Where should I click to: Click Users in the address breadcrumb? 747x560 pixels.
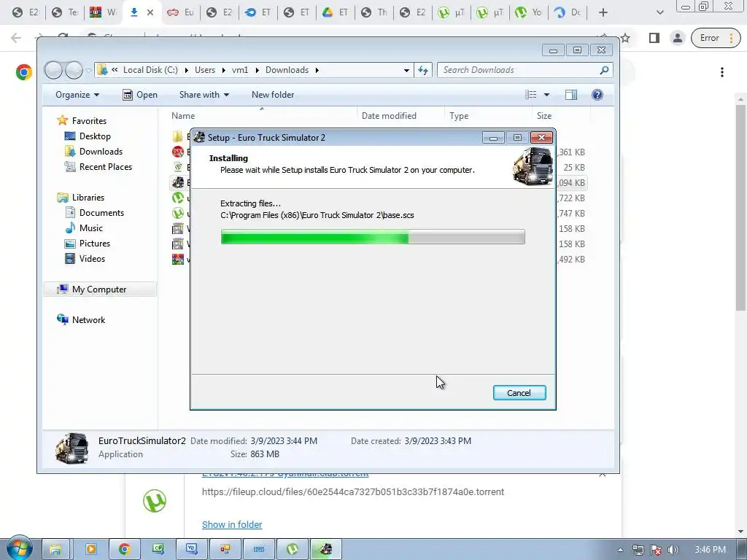click(205, 70)
